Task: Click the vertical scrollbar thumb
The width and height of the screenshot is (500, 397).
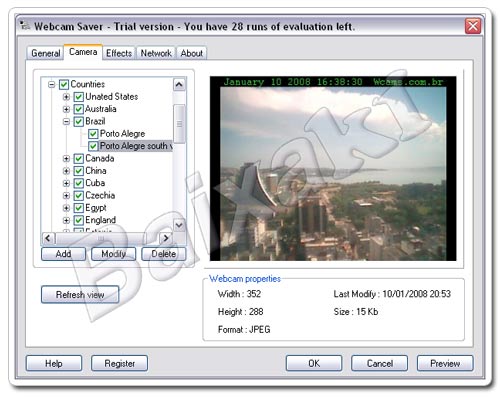Action: pos(179,124)
